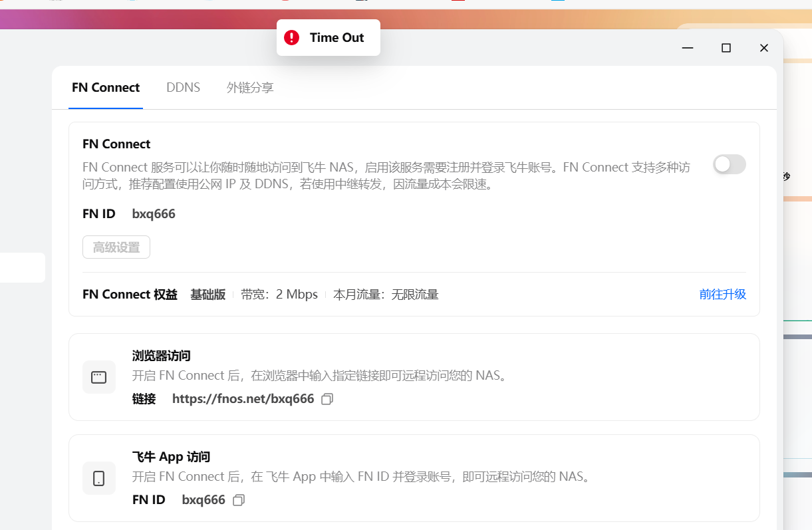The height and width of the screenshot is (530, 812).
Task: Click the 基础版 plan label
Action: (x=208, y=295)
